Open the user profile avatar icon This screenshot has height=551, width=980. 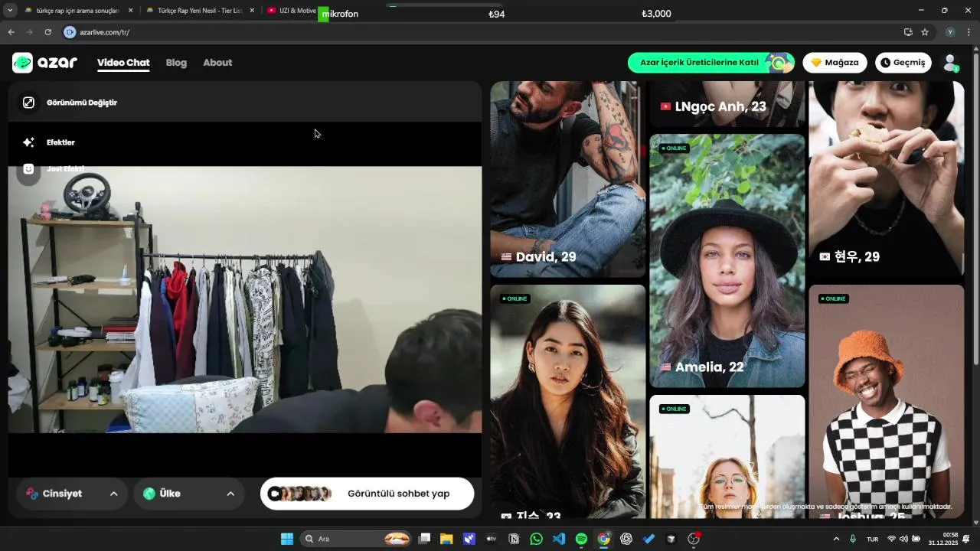click(950, 63)
